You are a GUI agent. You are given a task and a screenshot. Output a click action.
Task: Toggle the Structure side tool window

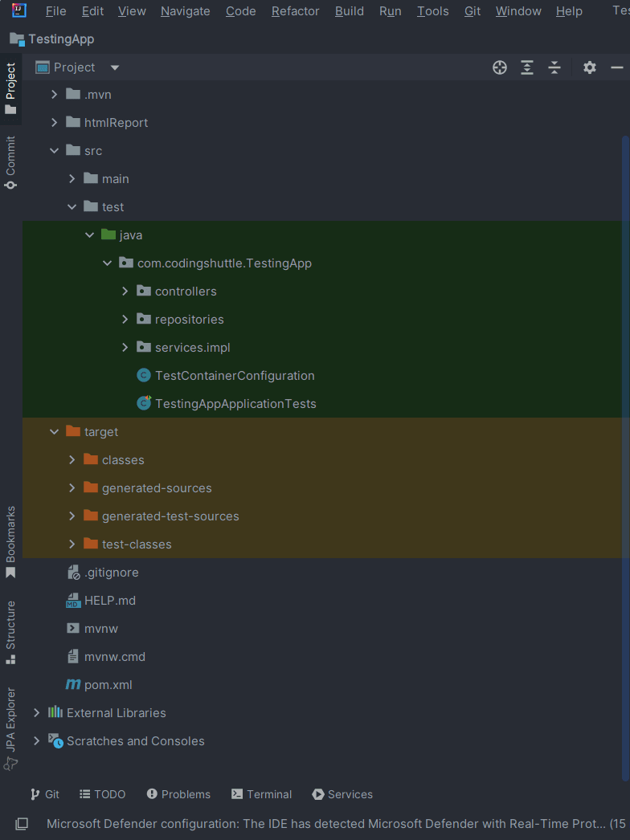click(10, 633)
